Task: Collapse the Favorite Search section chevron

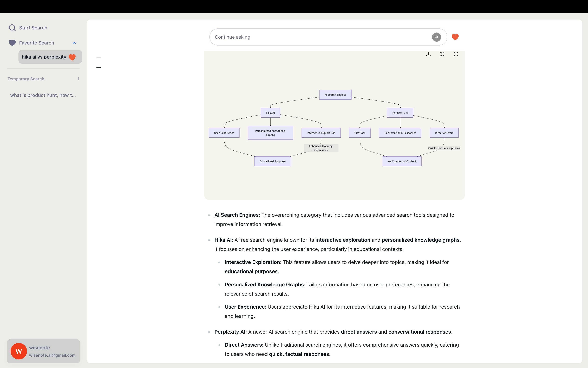Action: point(74,43)
